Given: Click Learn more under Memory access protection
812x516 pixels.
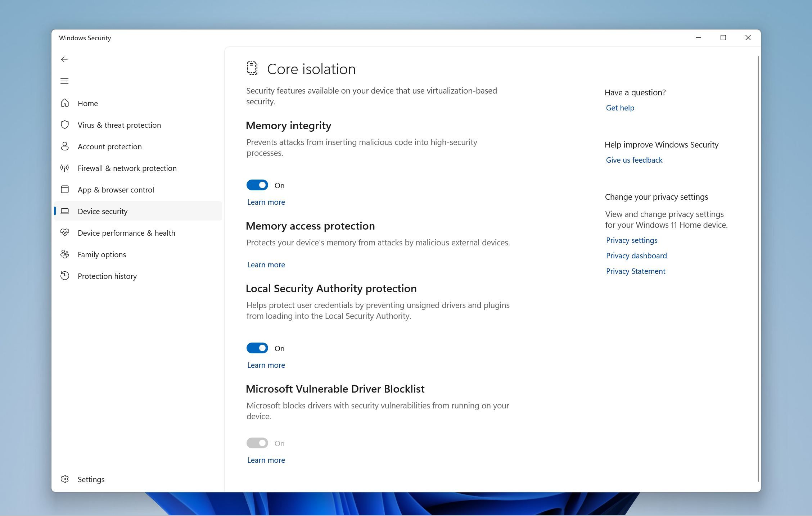Looking at the screenshot, I should tap(266, 264).
